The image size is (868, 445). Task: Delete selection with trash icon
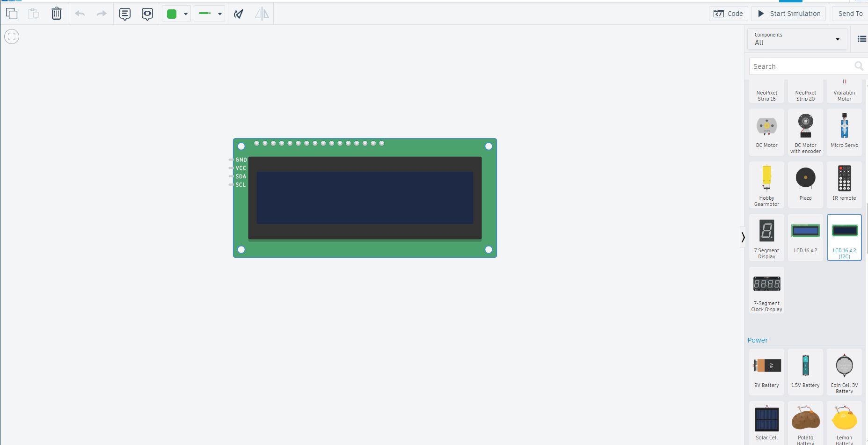pyautogui.click(x=56, y=14)
